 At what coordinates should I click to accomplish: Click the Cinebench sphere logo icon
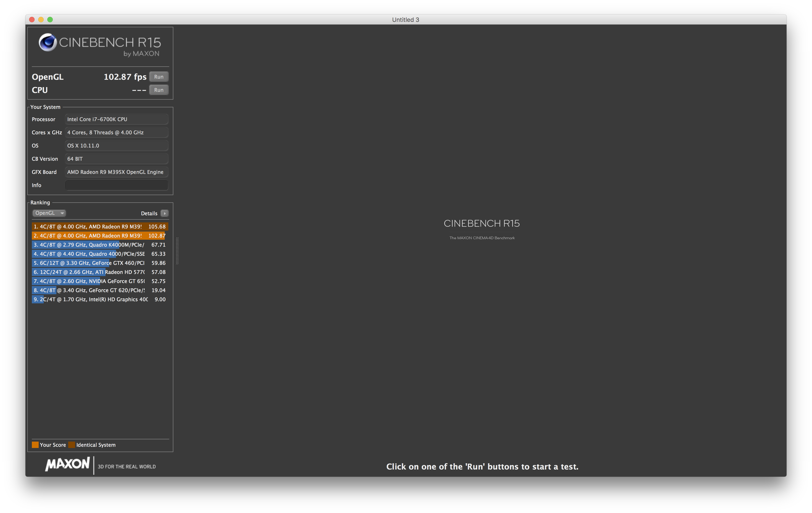pos(48,42)
